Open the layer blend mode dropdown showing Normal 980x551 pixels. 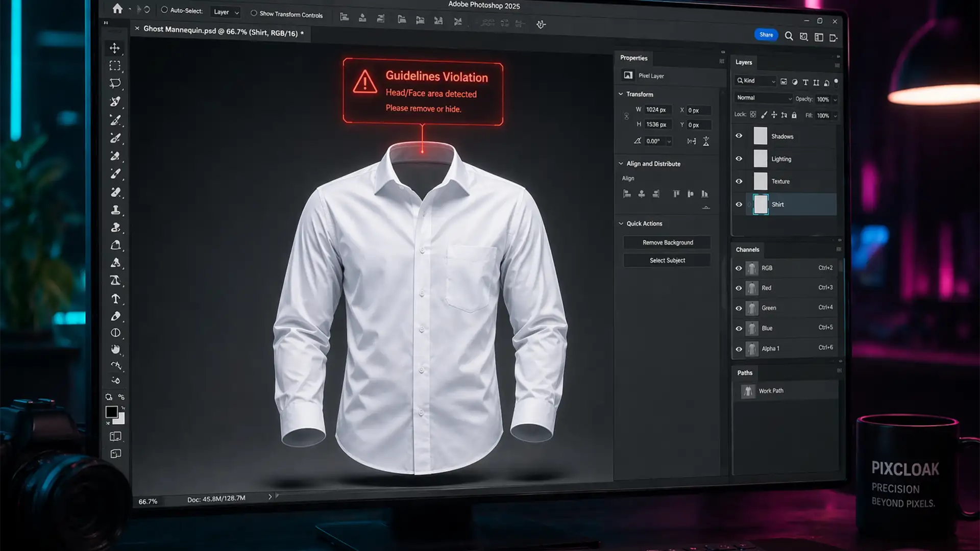[x=763, y=97]
